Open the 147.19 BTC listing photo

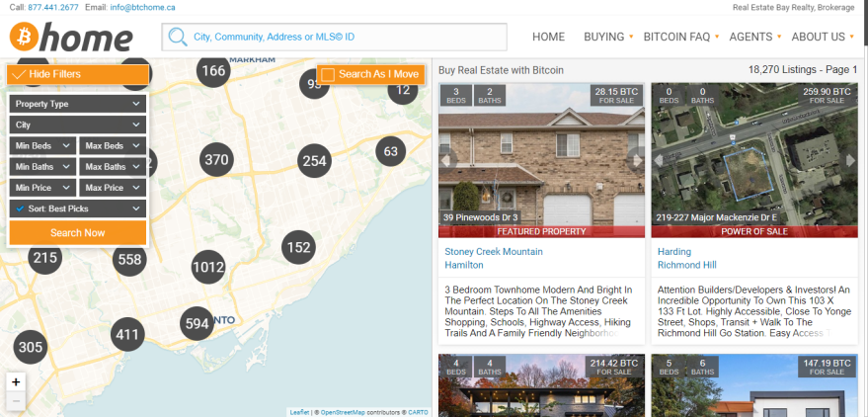coord(754,386)
